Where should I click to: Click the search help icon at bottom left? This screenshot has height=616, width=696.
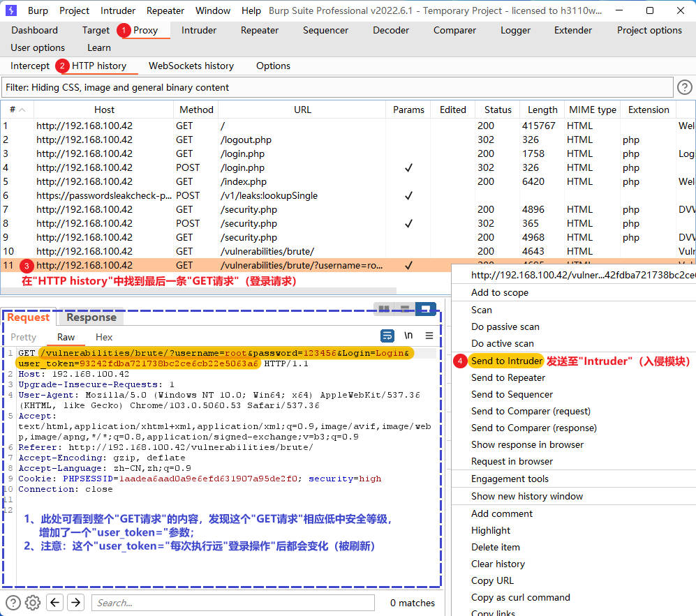(x=13, y=603)
